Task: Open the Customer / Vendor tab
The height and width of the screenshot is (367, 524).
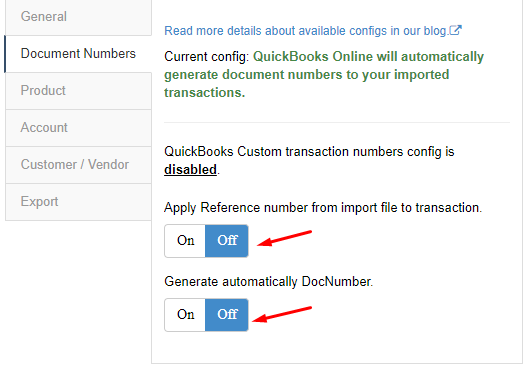Action: pos(79,165)
